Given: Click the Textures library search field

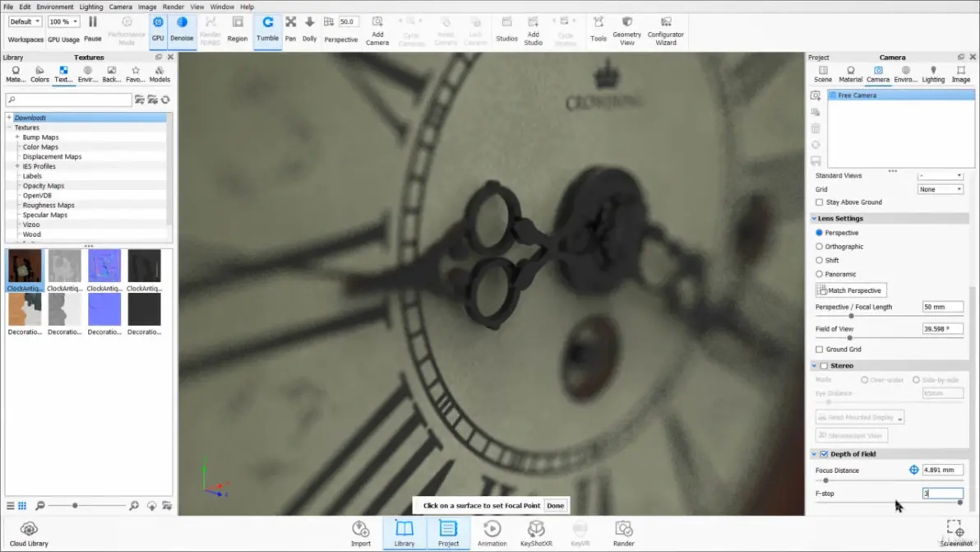Looking at the screenshot, I should [69, 100].
